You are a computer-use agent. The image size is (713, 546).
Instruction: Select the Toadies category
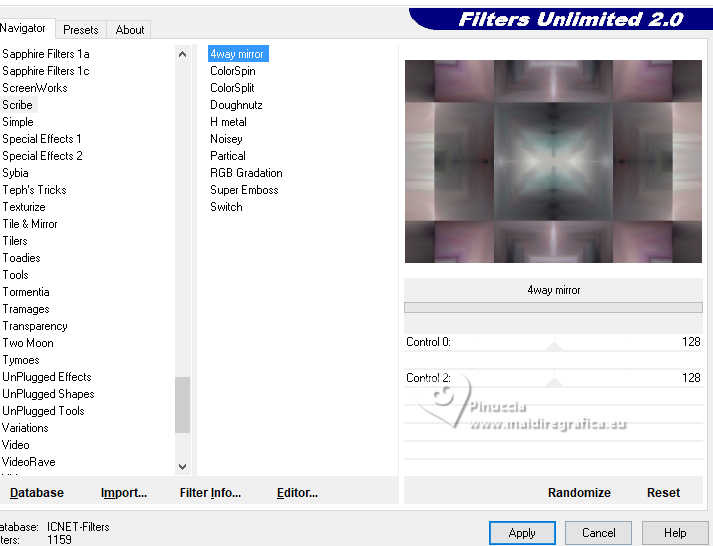point(21,258)
